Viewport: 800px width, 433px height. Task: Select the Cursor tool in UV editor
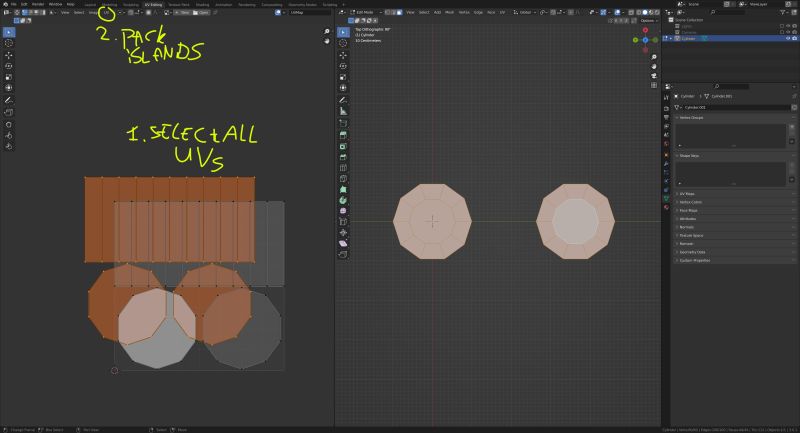(9, 43)
